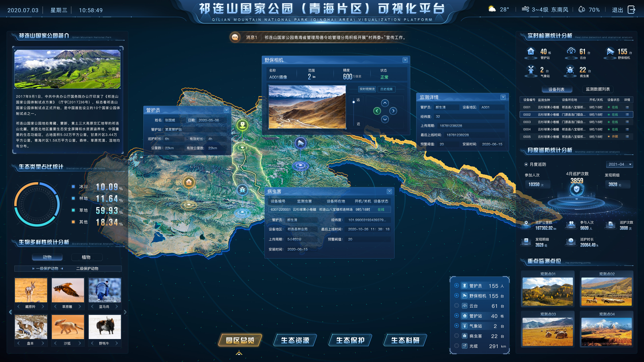644x362 pixels.
Task: Click the wildlife camera marker on map
Action: 301,143
